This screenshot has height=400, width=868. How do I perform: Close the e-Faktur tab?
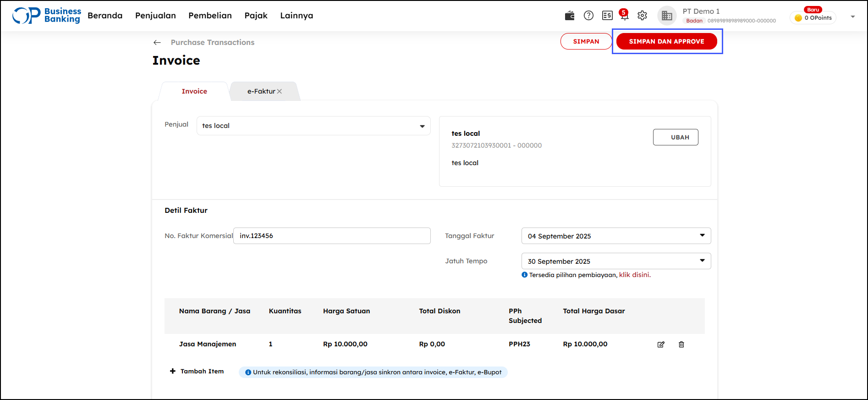(x=280, y=91)
